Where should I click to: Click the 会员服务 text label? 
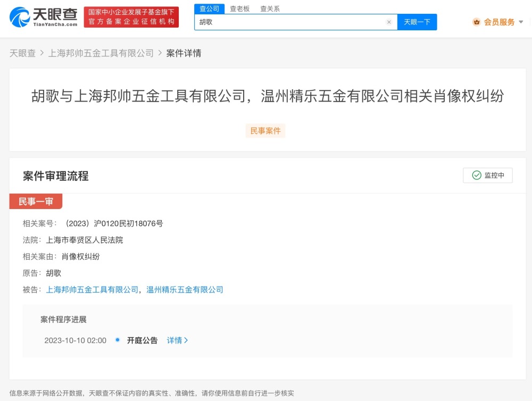click(x=499, y=22)
